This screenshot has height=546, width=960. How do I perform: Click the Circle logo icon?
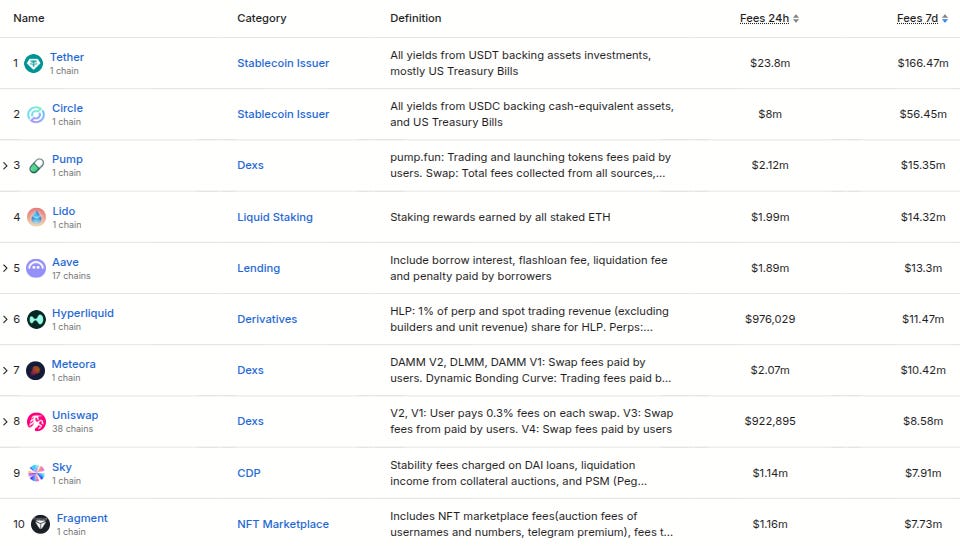(x=36, y=114)
